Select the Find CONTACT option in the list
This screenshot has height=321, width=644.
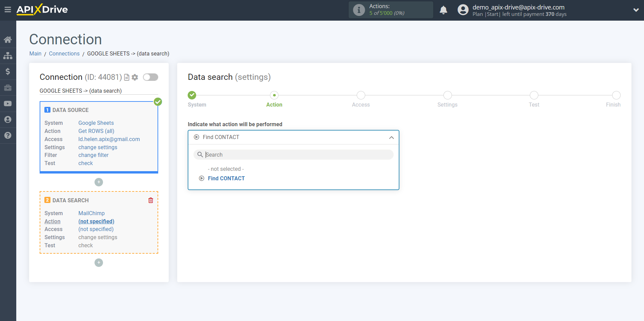(x=226, y=178)
